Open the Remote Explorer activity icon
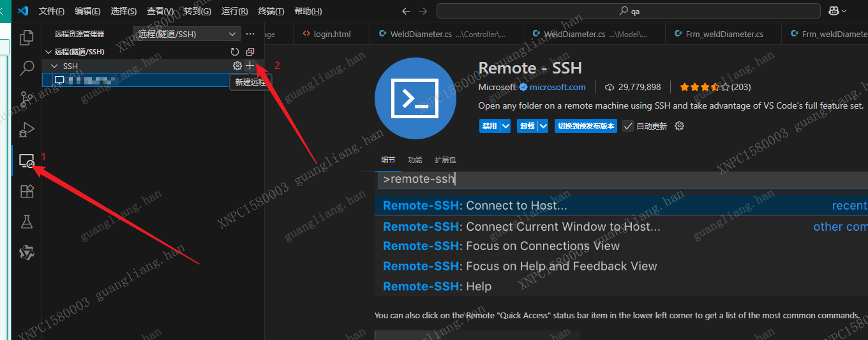Viewport: 868px width, 340px height. pos(27,160)
